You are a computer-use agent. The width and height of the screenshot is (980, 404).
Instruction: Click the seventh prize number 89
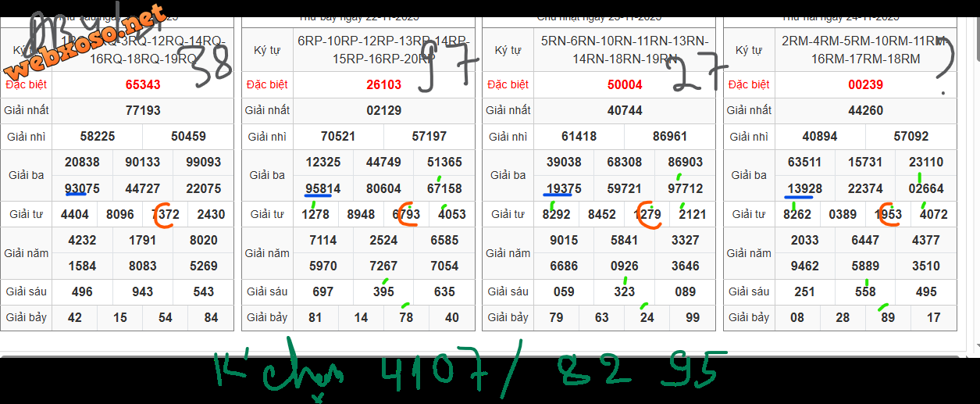point(888,317)
